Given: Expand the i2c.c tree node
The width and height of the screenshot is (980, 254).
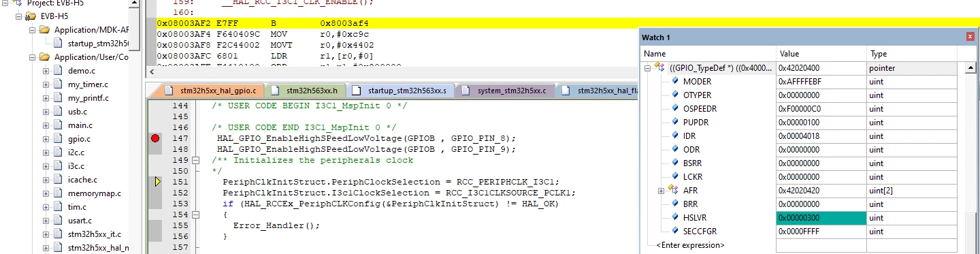Looking at the screenshot, I should pyautogui.click(x=46, y=153).
